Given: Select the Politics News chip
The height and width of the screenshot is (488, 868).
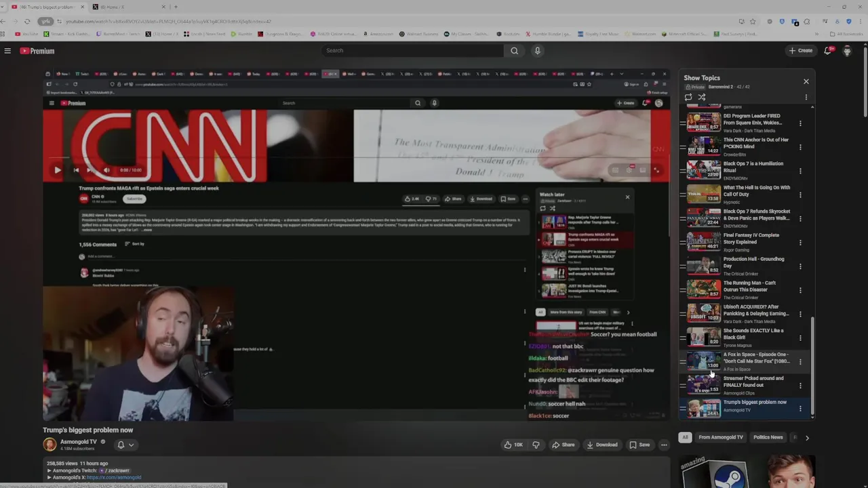Looking at the screenshot, I should 768,438.
